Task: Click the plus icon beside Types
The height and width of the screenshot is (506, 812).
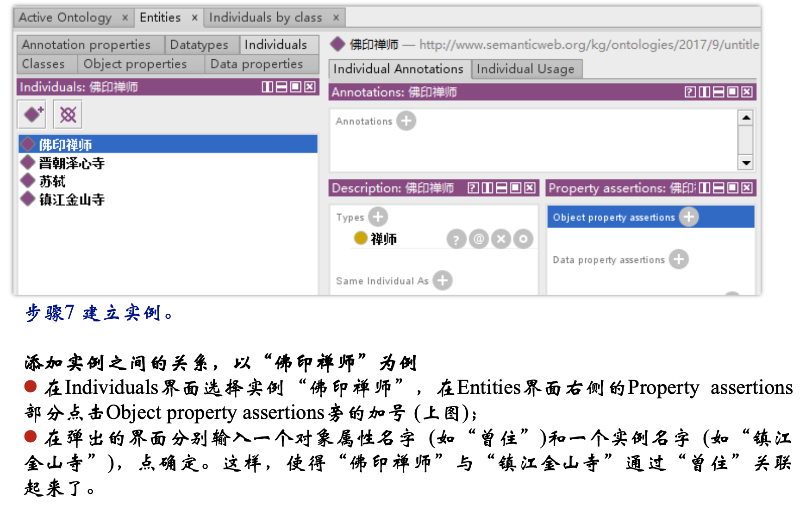Action: click(378, 216)
